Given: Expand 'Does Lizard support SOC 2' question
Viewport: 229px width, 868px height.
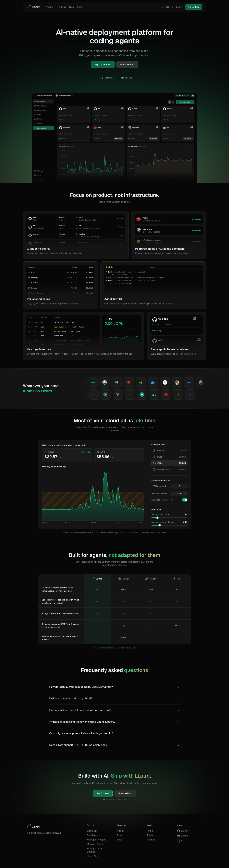Looking at the screenshot, I should coord(114,745).
